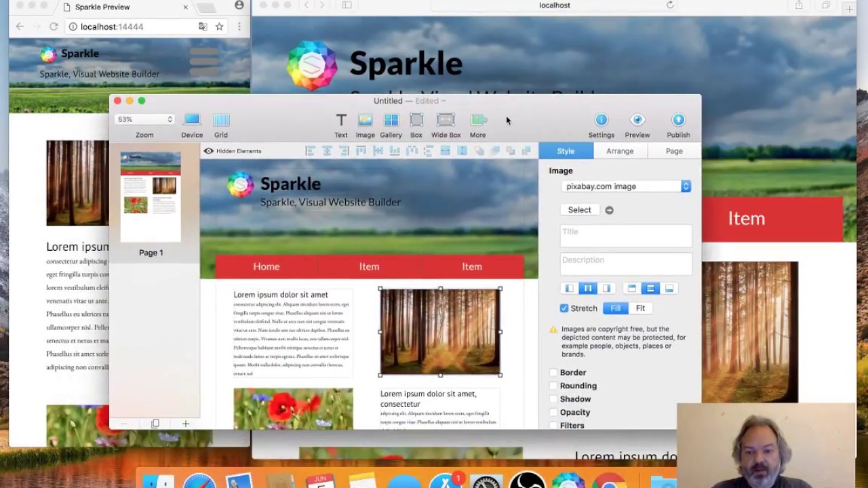Enable the Border checkbox

tap(553, 373)
